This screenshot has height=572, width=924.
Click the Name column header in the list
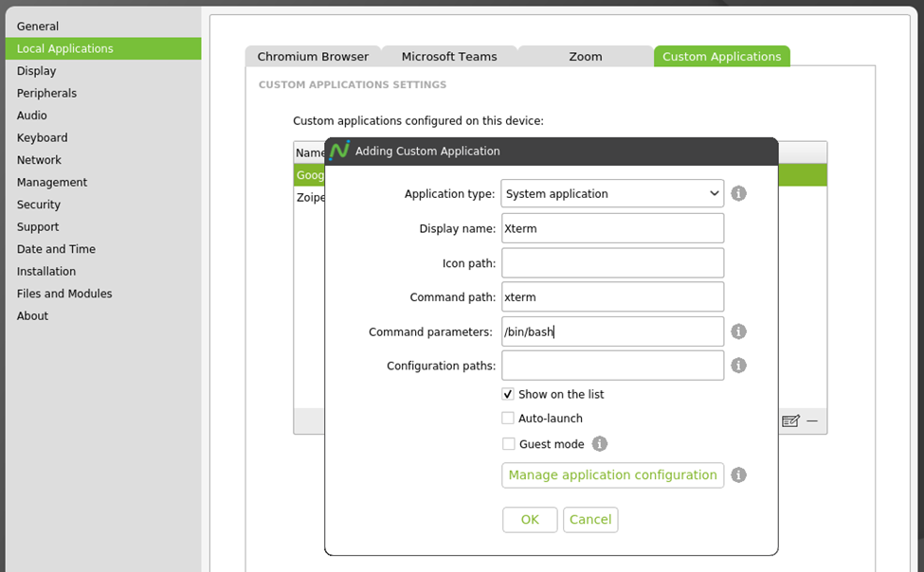[x=309, y=152]
